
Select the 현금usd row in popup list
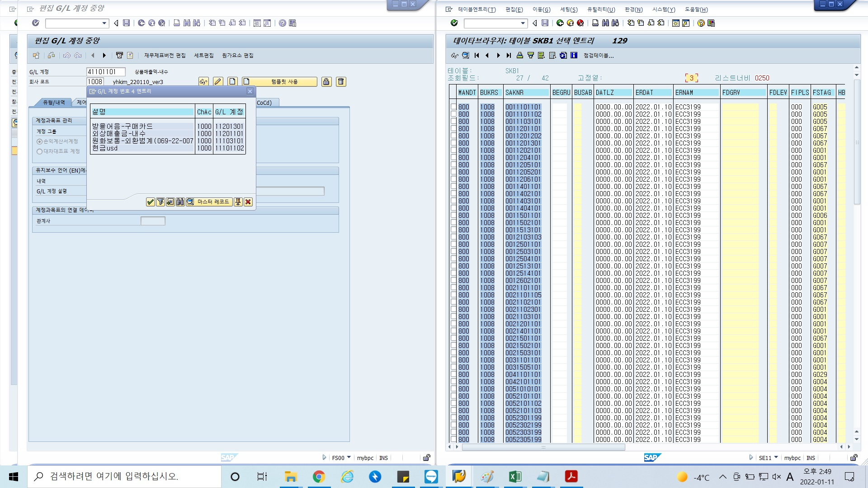click(168, 148)
